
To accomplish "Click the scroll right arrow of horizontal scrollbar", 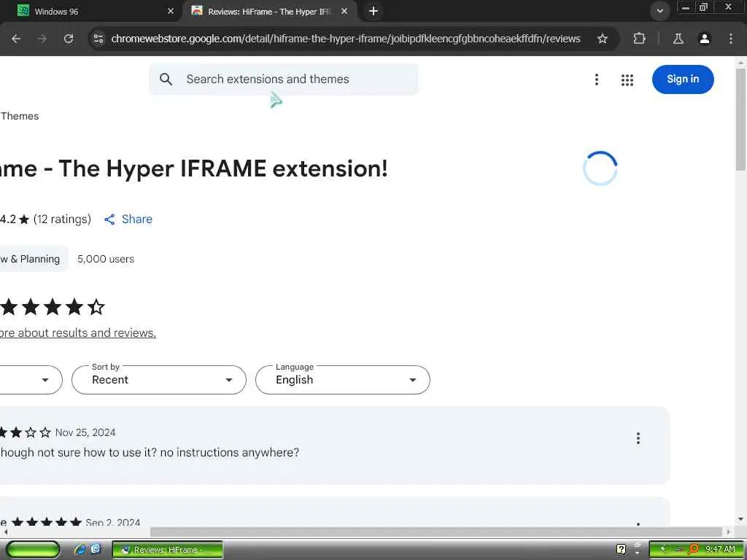I will point(728,532).
